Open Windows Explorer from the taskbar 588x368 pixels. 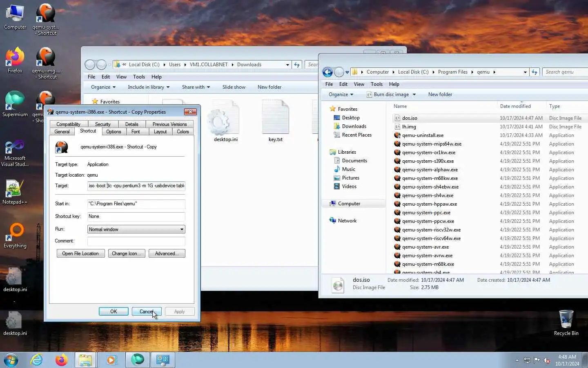(x=85, y=360)
